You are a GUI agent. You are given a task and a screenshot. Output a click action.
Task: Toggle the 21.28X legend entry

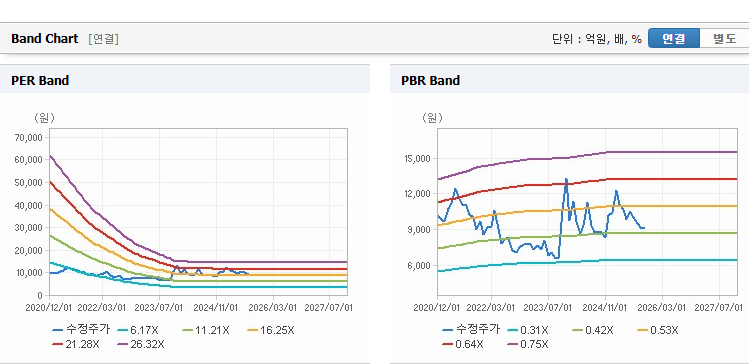[x=75, y=344]
